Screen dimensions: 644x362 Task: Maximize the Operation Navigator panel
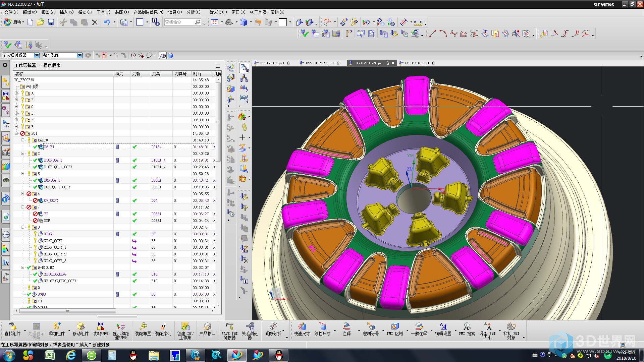coord(218,66)
